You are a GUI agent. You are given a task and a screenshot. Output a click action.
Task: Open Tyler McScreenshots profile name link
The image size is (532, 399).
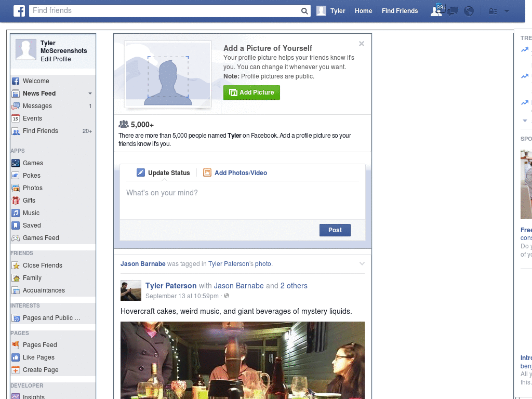[x=63, y=47]
